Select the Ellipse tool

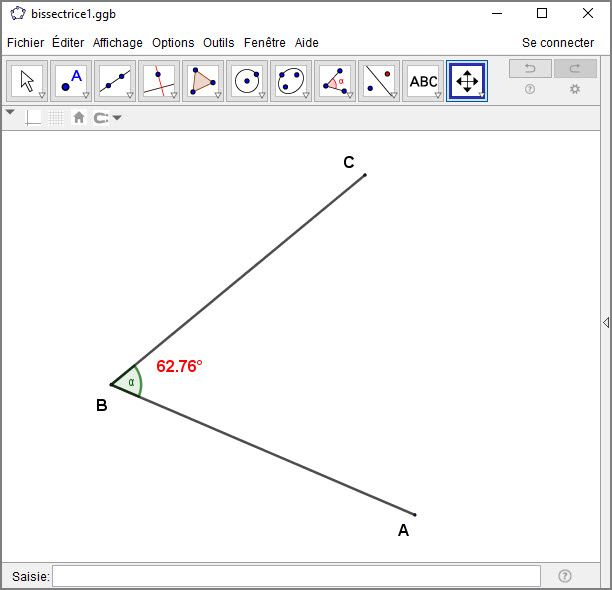[291, 81]
